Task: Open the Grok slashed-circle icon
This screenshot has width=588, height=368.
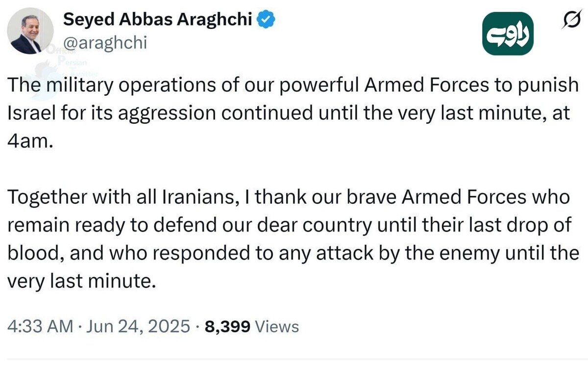Action: [x=570, y=21]
